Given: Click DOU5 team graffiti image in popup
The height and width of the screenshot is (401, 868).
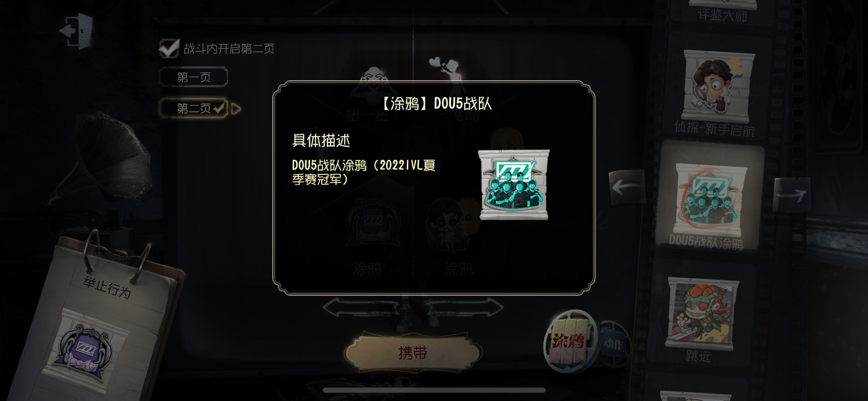Looking at the screenshot, I should coord(514,184).
